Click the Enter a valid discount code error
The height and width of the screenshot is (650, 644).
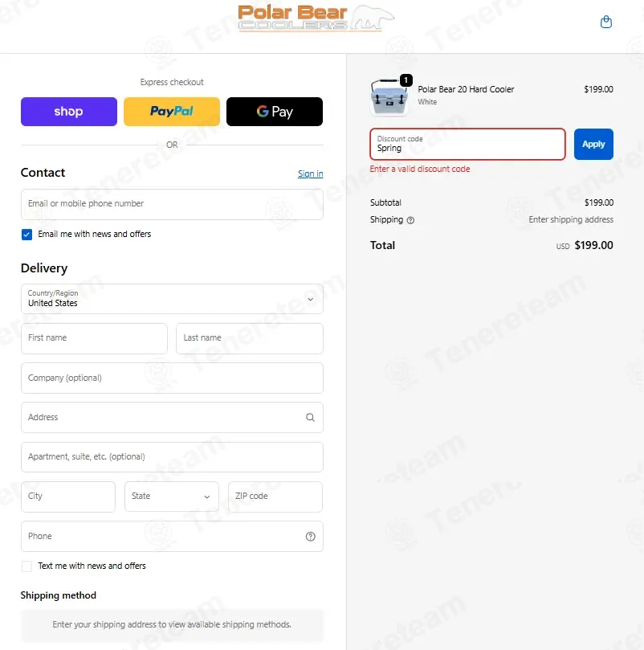tap(420, 170)
